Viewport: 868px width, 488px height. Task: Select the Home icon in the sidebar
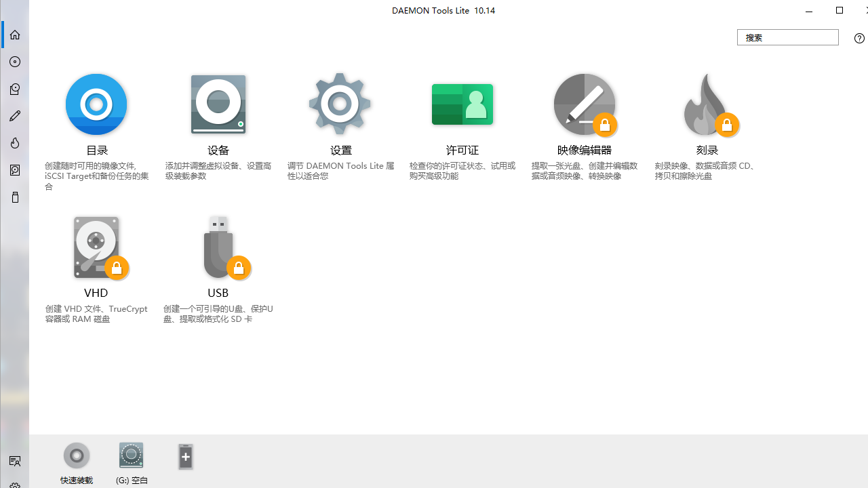tap(14, 35)
